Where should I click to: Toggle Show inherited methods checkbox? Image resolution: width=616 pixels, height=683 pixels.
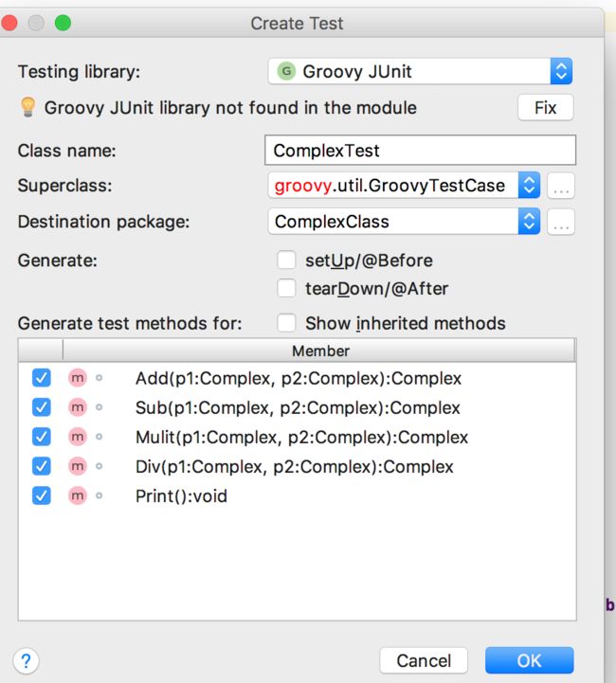point(286,323)
